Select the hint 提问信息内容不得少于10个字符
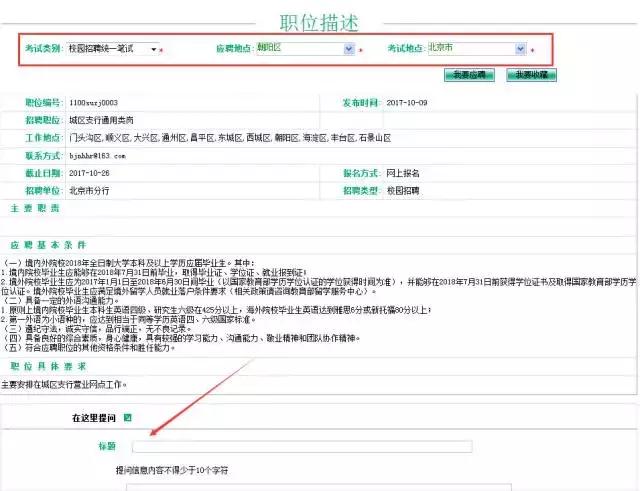The width and height of the screenshot is (640, 491). click(x=172, y=471)
